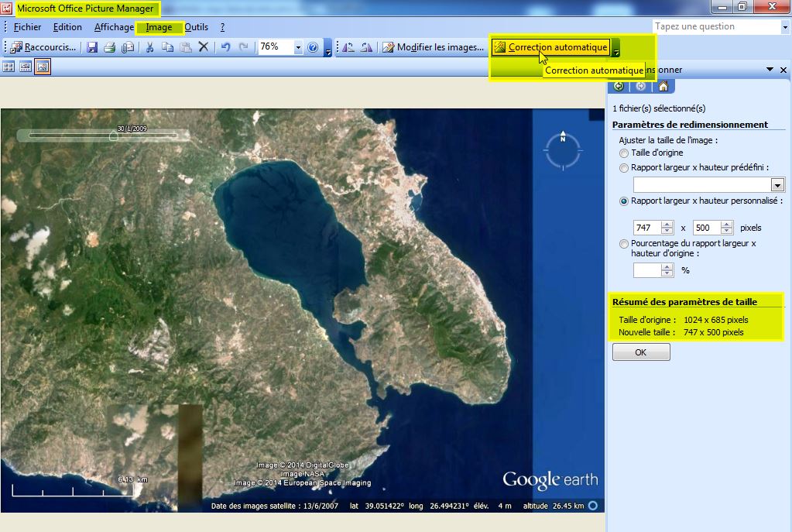Image resolution: width=792 pixels, height=532 pixels.
Task: Click the width field showing 747
Action: [647, 228]
